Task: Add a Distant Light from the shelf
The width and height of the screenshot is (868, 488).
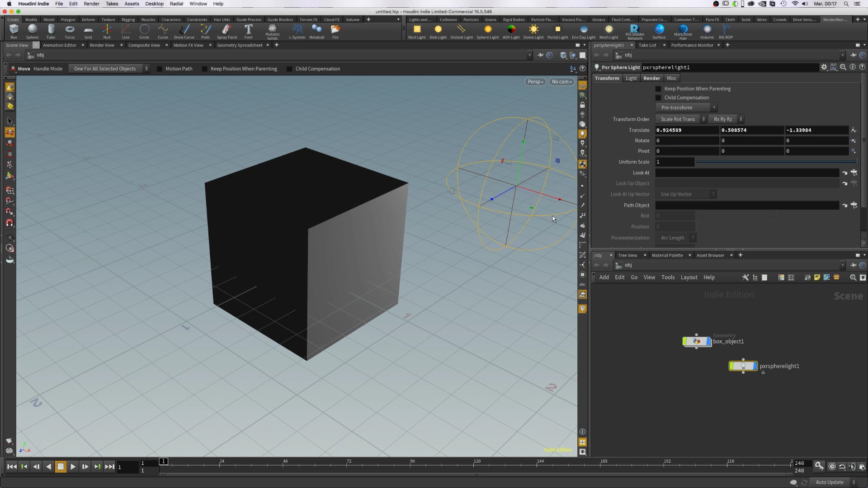Action: click(462, 32)
